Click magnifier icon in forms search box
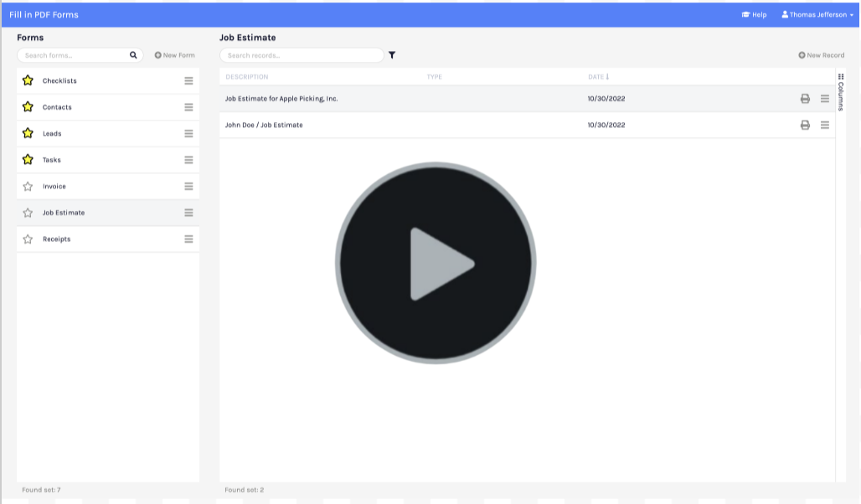This screenshot has width=861, height=504. tap(133, 55)
